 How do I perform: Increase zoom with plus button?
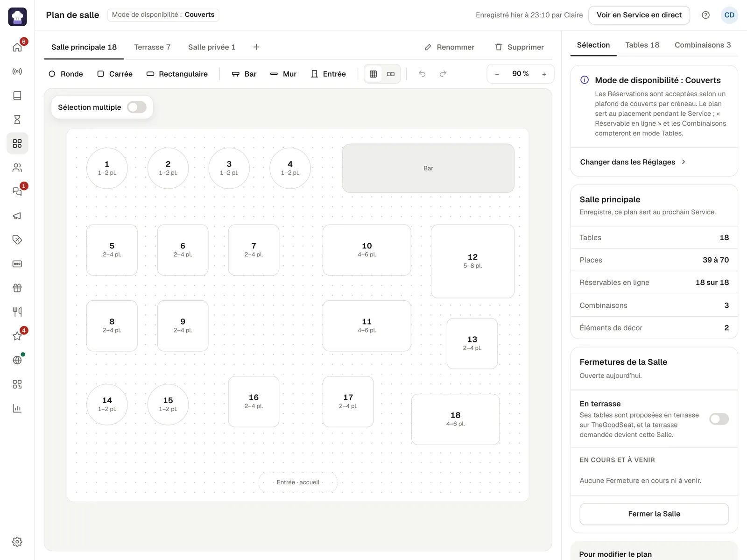click(x=544, y=74)
